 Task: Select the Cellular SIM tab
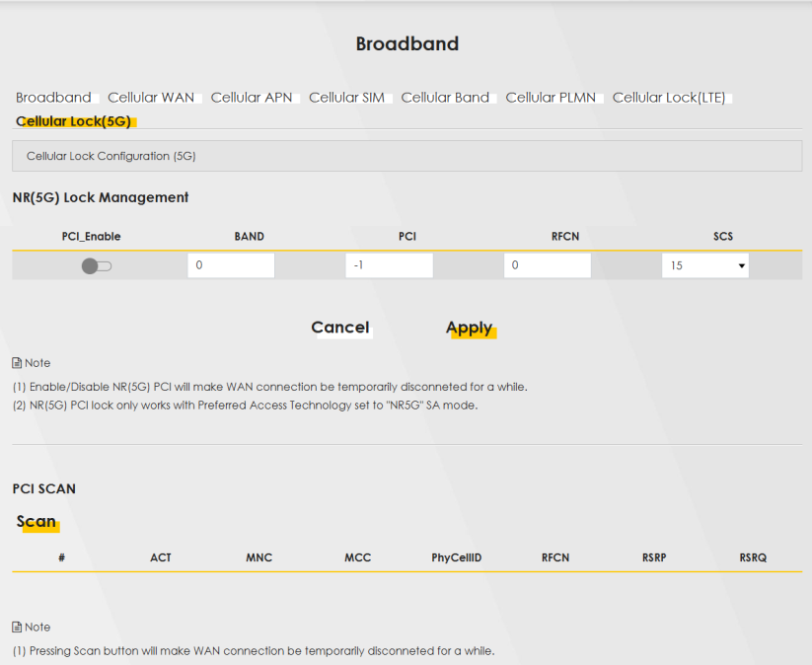click(x=346, y=98)
